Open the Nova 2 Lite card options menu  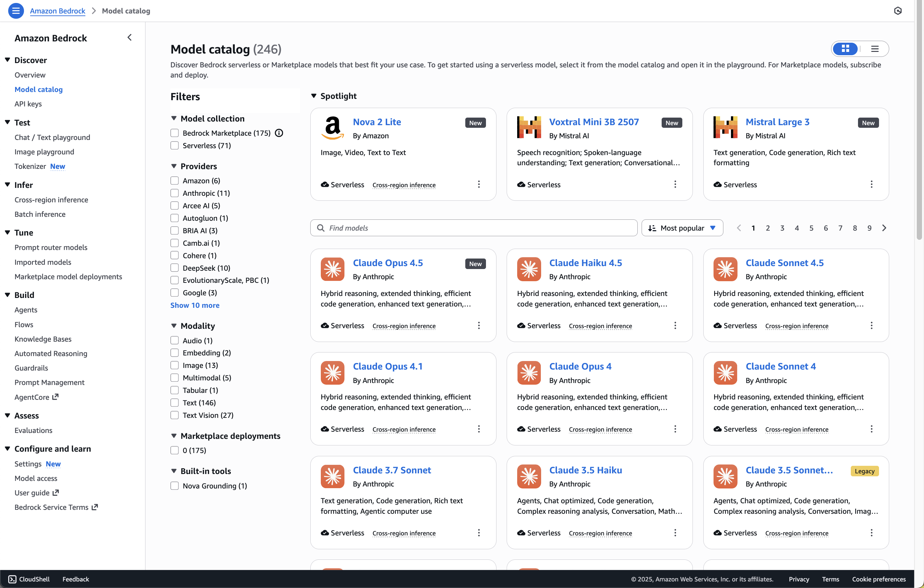coord(478,185)
